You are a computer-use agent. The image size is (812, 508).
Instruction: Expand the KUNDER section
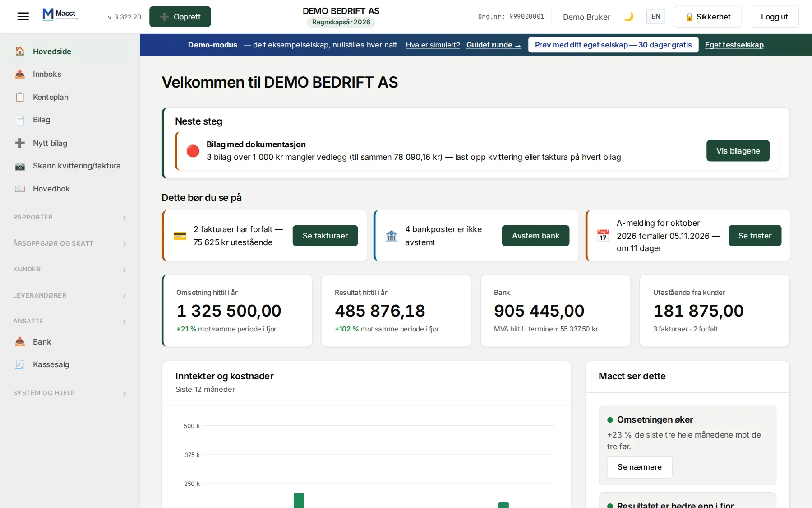click(70, 270)
